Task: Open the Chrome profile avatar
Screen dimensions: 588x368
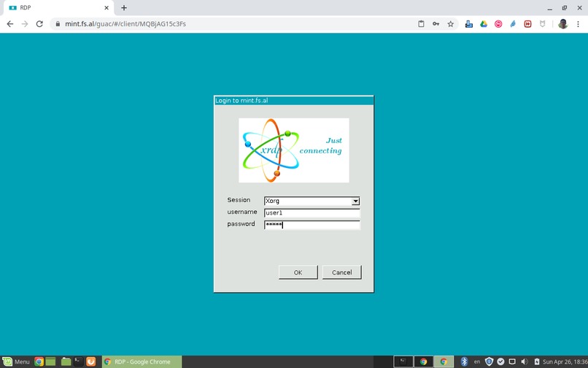Action: [562, 24]
